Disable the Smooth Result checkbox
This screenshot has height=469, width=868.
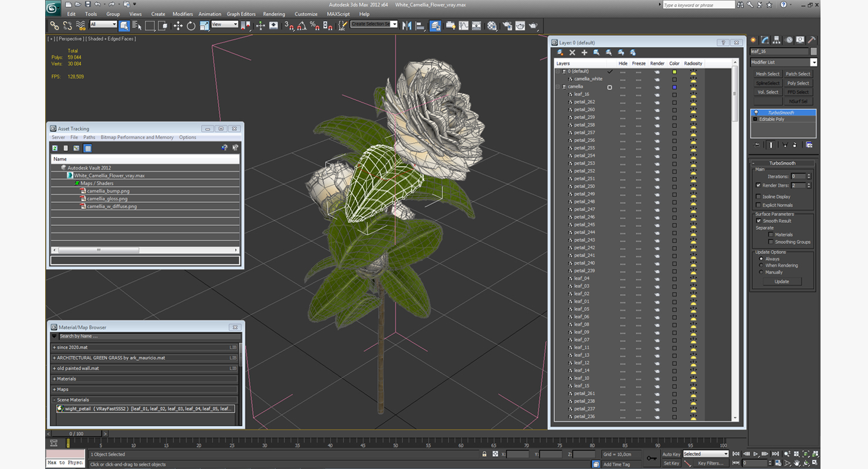[758, 221]
